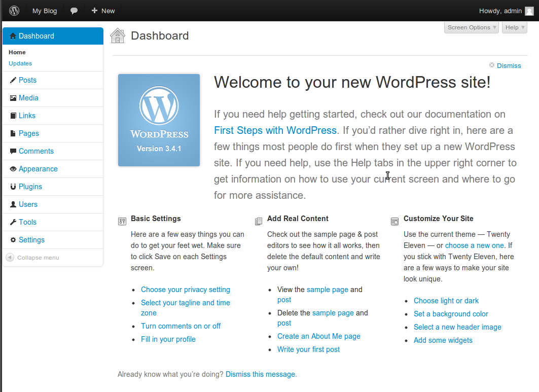Click post link under View the sample page
Image resolution: width=539 pixels, height=392 pixels.
[x=284, y=300]
